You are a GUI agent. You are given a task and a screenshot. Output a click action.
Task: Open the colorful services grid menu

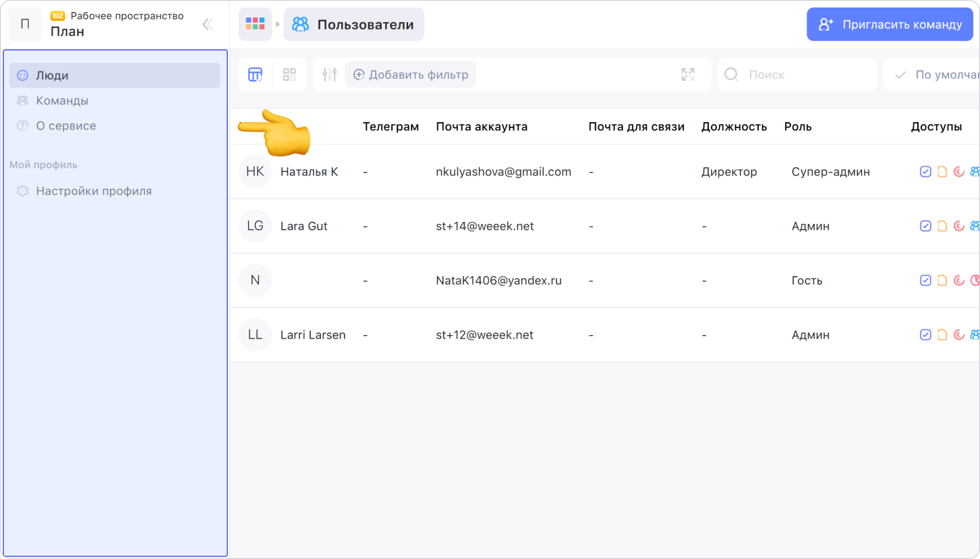pos(255,24)
